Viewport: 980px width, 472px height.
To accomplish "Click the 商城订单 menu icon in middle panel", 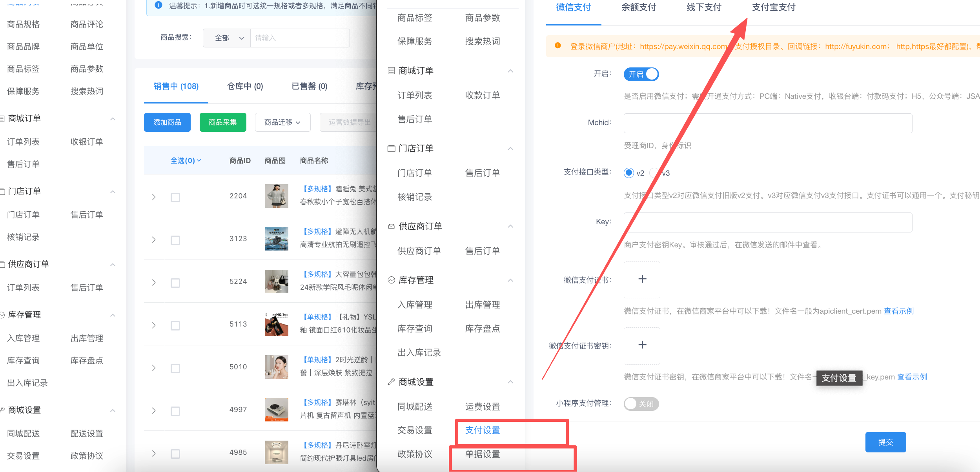I will (391, 71).
